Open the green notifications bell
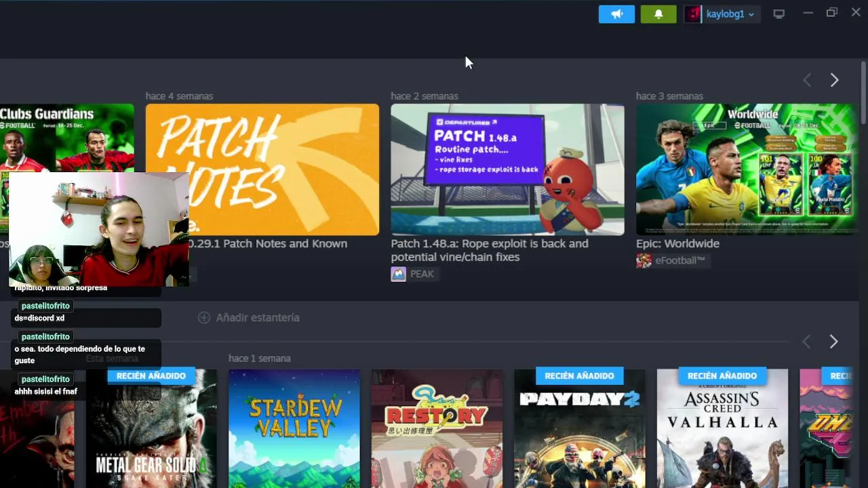Screen dimensions: 868x488 [658, 14]
